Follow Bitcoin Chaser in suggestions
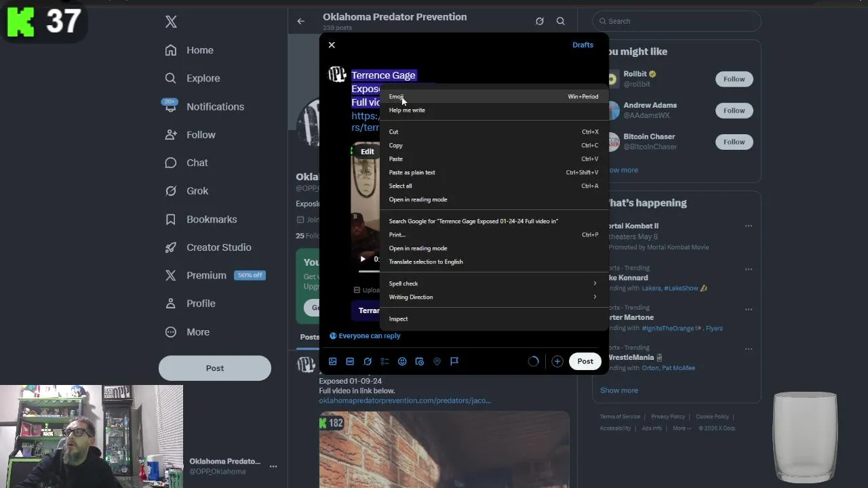 (734, 142)
